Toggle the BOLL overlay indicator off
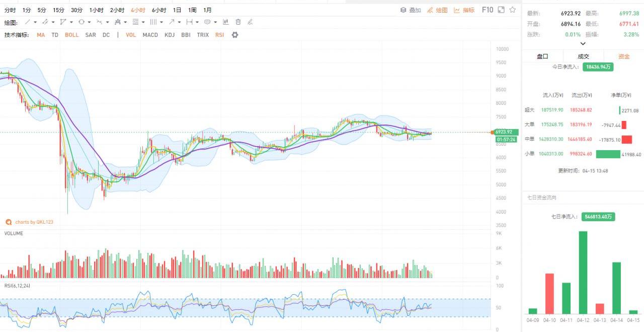644x332 pixels. pyautogui.click(x=71, y=35)
